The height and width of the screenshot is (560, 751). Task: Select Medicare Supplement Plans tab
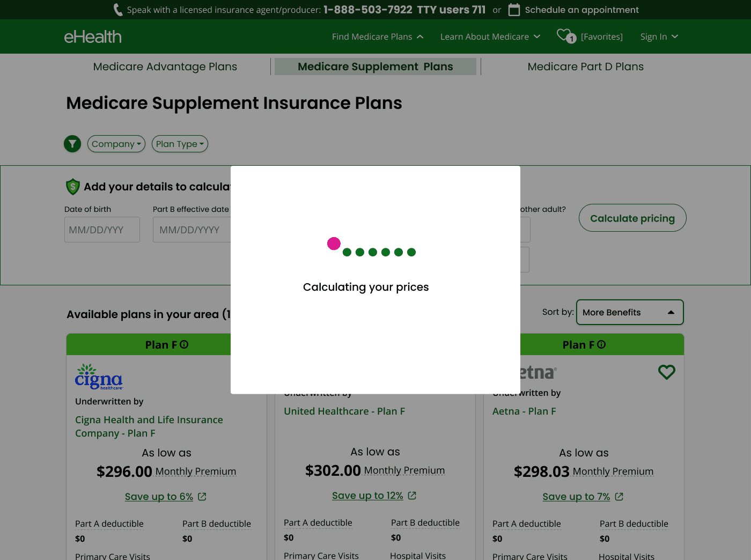376,67
